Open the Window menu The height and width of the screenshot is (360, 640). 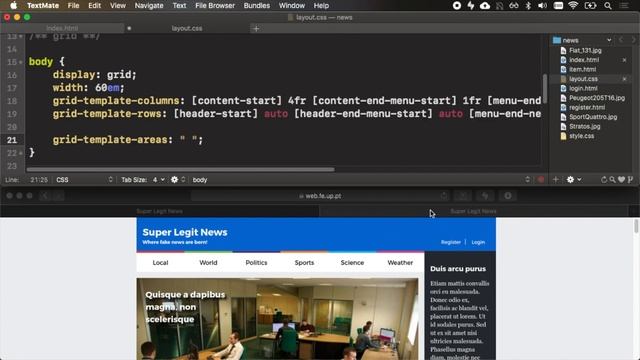(x=292, y=6)
